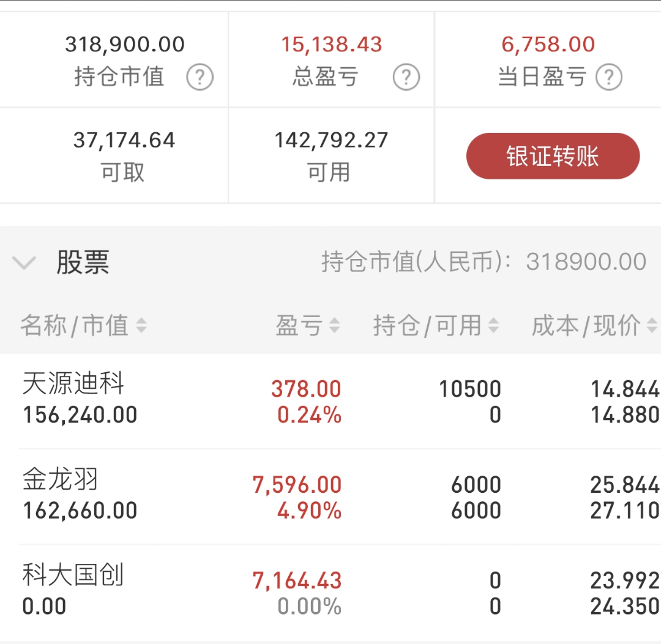The width and height of the screenshot is (661, 644).
Task: Open the 科大国创 holding row
Action: click(330, 592)
